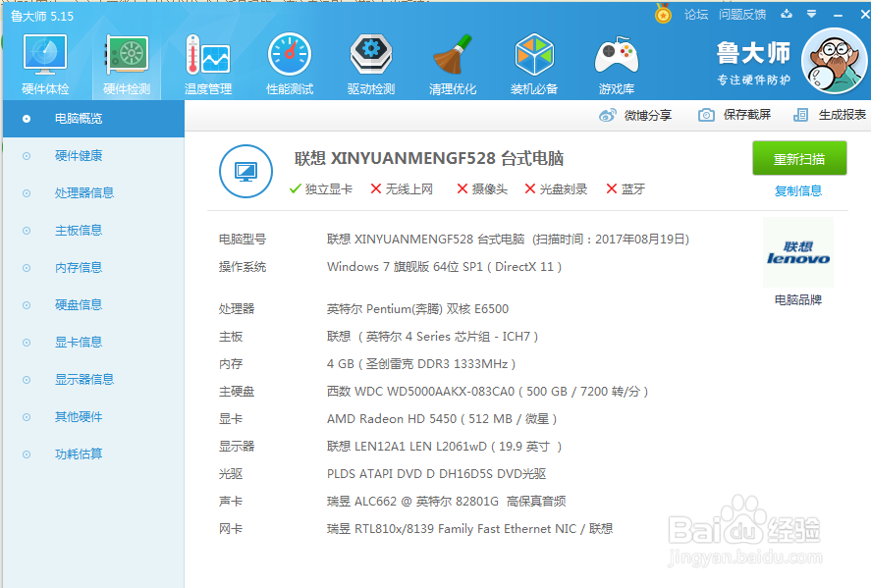Open the 装机必备 cube icon
871x588 pixels.
tap(534, 54)
